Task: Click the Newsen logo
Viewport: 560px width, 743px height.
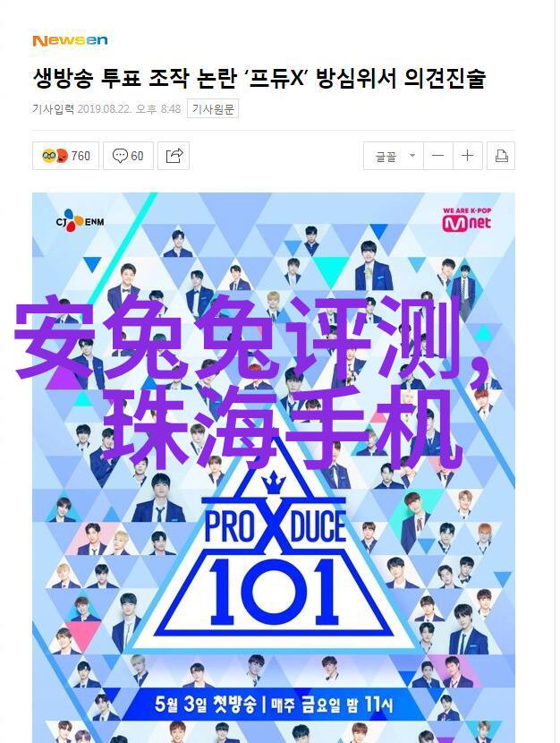Action: 70,41
